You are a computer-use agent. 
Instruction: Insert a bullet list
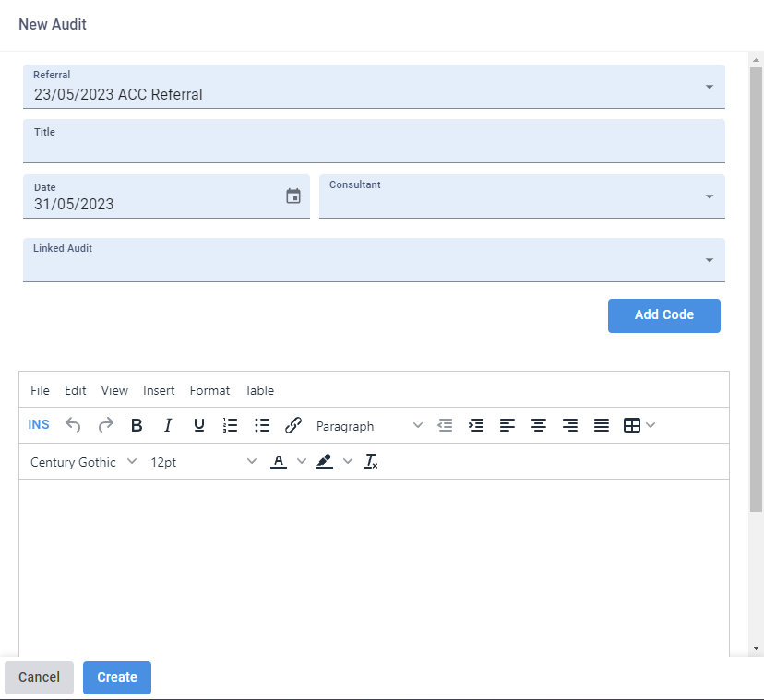click(262, 425)
